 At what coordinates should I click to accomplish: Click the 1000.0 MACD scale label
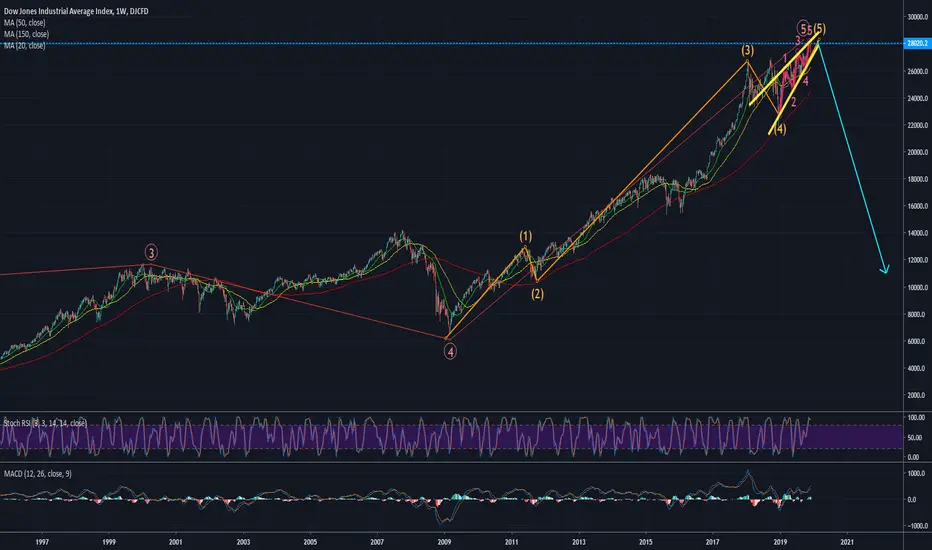coord(918,473)
